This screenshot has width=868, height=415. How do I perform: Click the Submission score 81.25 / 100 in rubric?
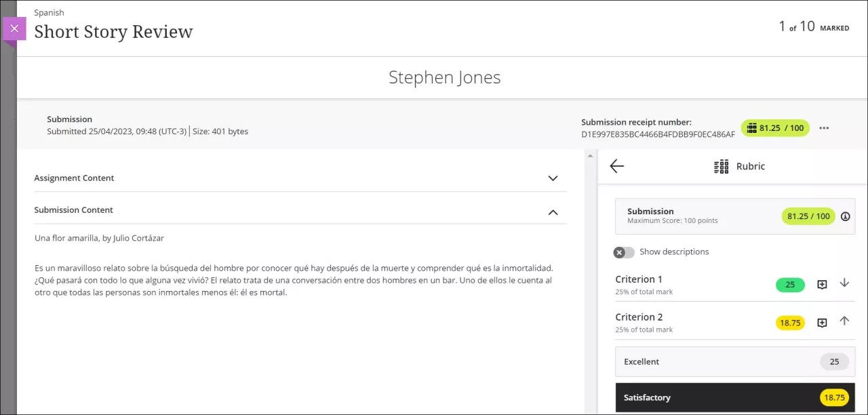point(808,216)
